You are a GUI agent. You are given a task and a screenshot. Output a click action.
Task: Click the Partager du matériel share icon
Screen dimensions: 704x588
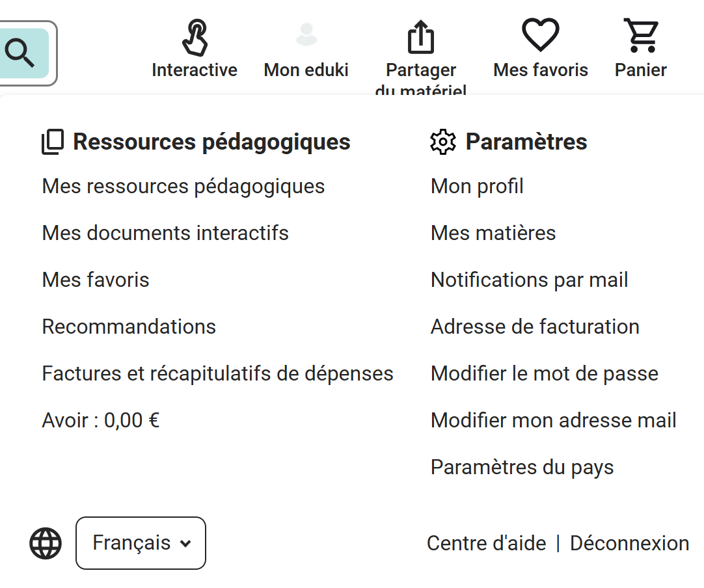click(420, 37)
